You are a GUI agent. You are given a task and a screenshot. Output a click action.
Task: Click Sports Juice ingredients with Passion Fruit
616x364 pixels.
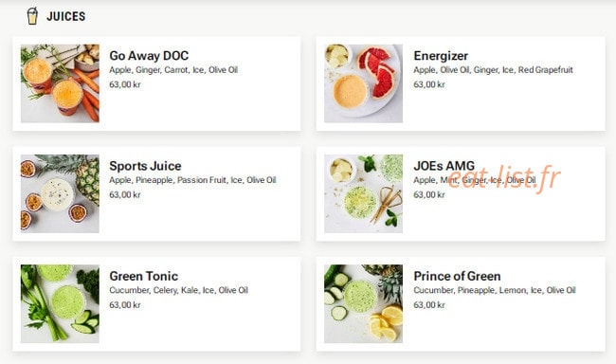click(x=192, y=180)
